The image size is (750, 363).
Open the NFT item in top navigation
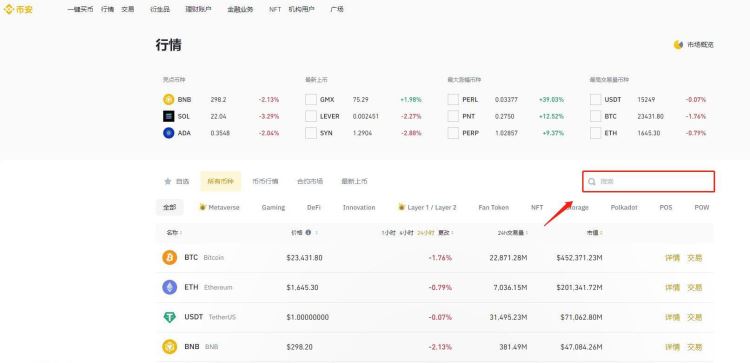pos(275,9)
